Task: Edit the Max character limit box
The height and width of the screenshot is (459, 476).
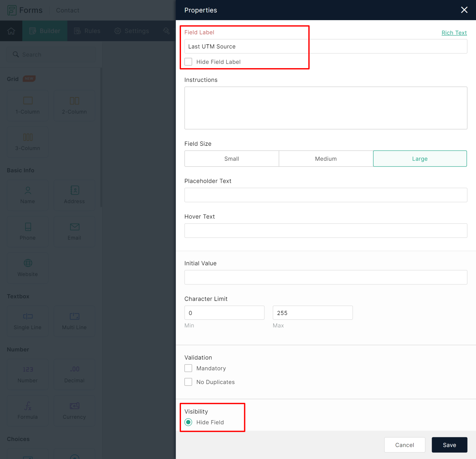Action: (x=313, y=313)
